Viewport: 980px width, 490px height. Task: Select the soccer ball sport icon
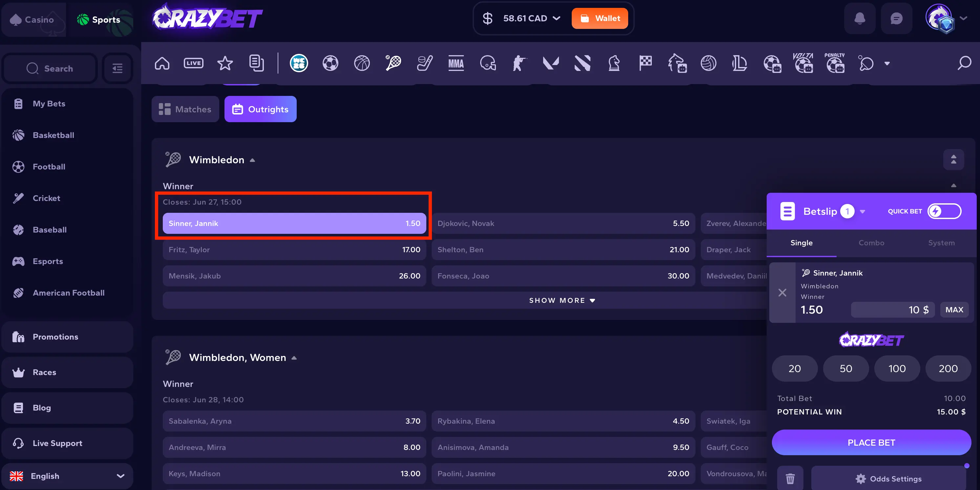(x=330, y=63)
